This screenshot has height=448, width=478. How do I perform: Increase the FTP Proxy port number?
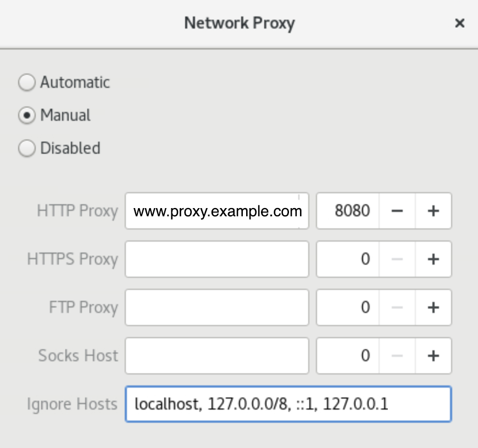433,307
